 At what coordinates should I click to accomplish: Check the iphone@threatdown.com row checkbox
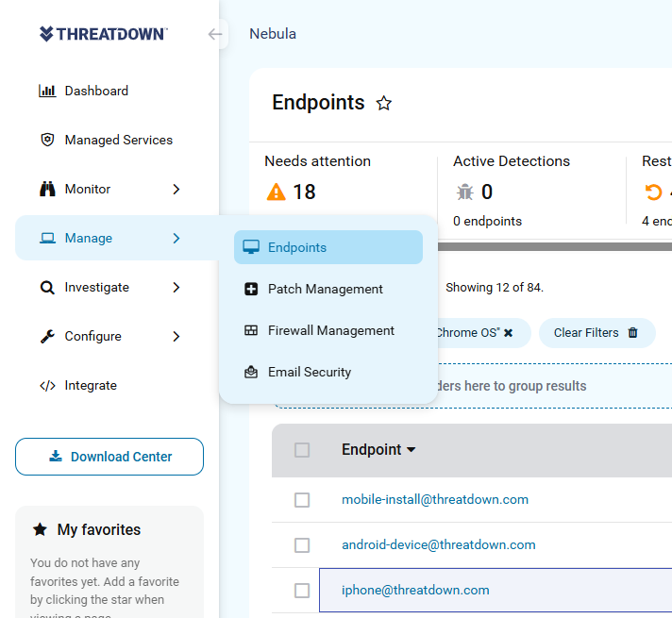pos(302,591)
